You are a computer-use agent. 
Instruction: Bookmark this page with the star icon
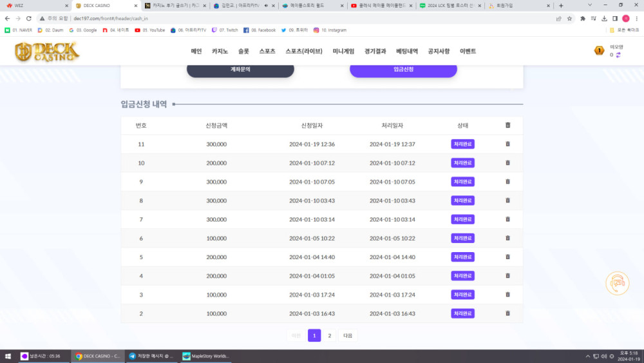tap(569, 19)
